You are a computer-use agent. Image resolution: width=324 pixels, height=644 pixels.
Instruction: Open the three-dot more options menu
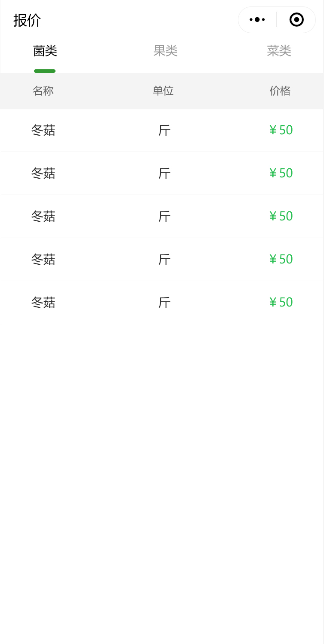click(x=257, y=20)
